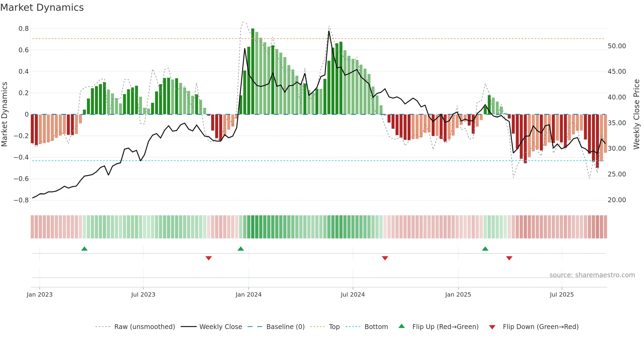
Task: Click the black price line's highest peak
Action: (x=329, y=31)
